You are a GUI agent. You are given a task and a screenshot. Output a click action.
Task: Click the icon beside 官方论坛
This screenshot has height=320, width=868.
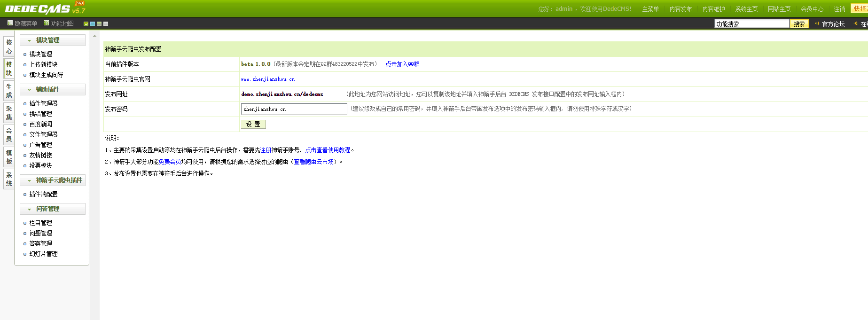tap(817, 23)
